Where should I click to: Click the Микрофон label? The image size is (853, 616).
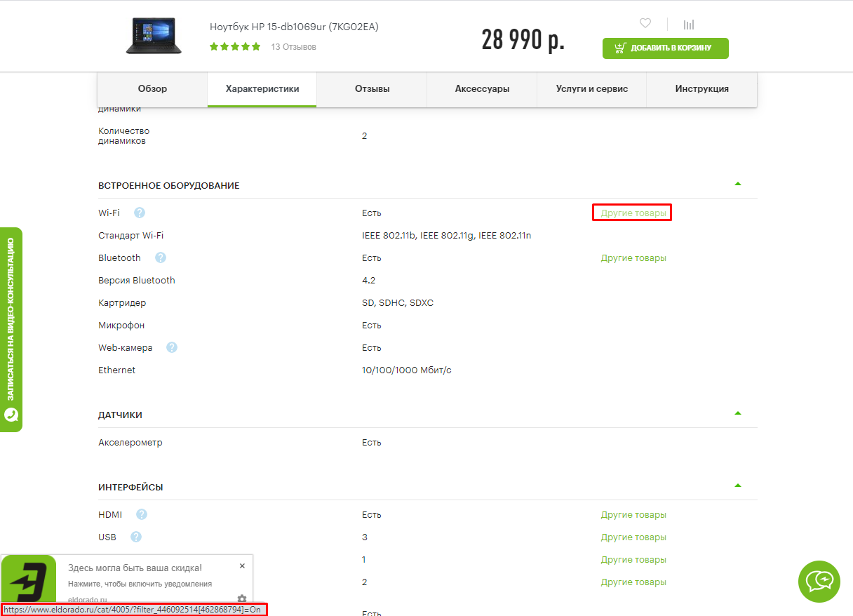(122, 325)
